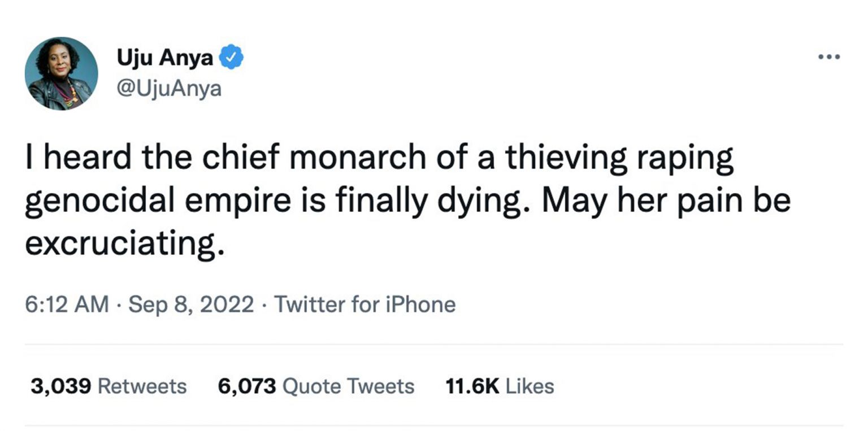This screenshot has height=431, width=868.
Task: Select the Sep 8, 2022 date
Action: [191, 304]
